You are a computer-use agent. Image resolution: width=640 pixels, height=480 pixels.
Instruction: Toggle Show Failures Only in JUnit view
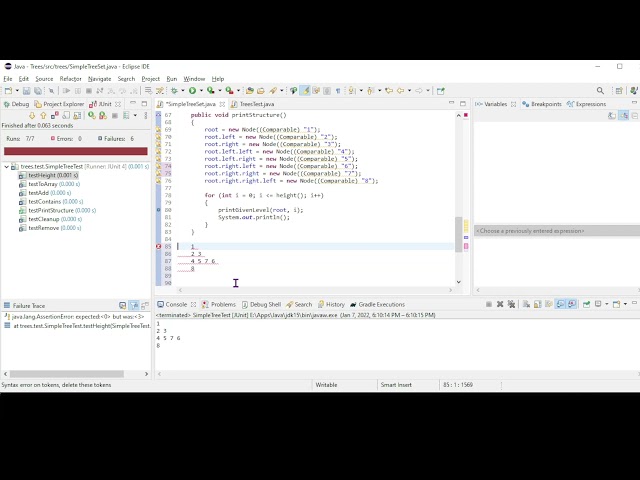point(54,115)
